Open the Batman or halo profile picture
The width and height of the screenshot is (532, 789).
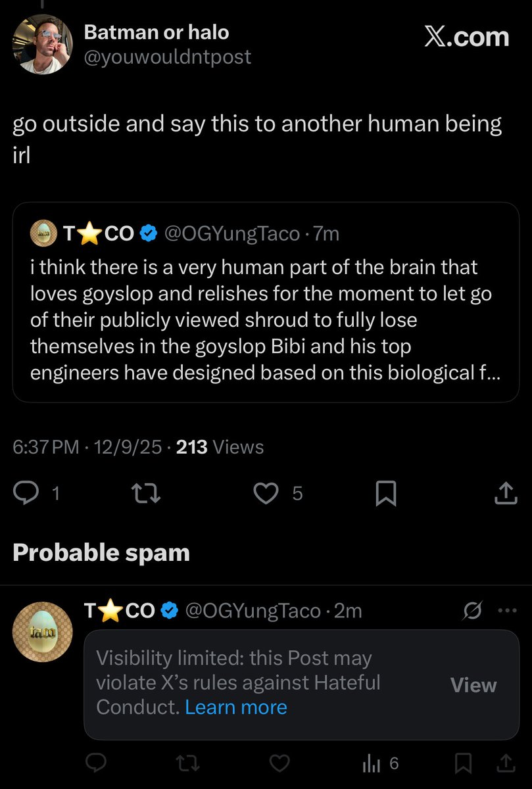(42, 44)
